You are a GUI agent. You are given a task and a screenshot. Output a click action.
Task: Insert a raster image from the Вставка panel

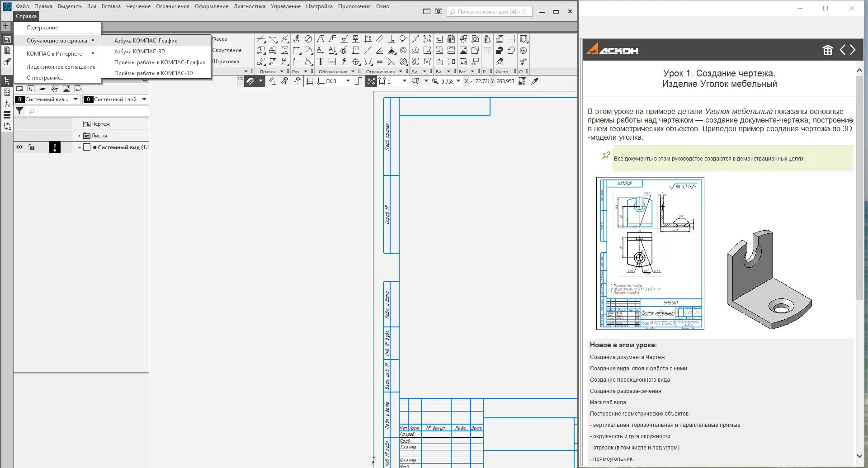coord(463,50)
